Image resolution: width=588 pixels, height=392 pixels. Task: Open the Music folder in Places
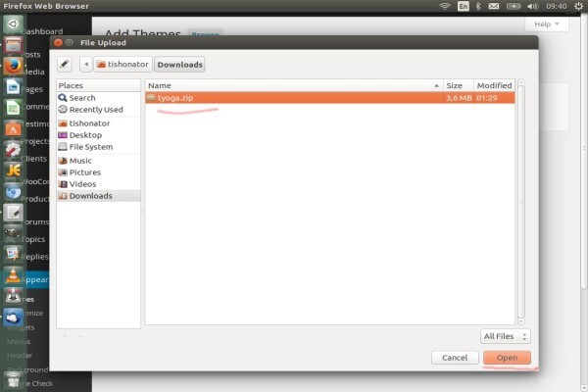99,161
